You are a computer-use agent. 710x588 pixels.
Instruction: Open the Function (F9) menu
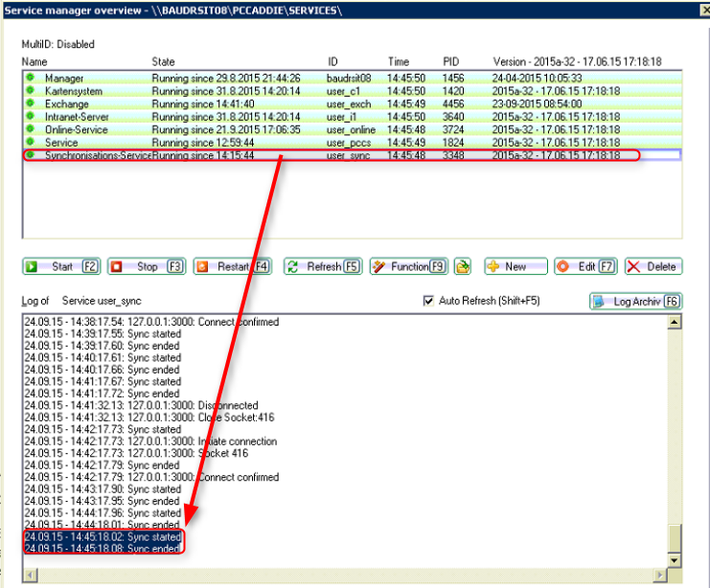pyautogui.click(x=408, y=267)
